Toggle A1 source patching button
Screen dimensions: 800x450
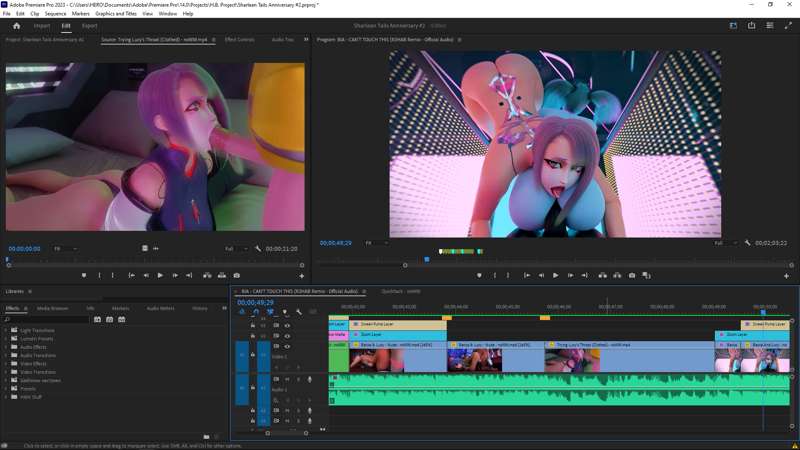click(x=242, y=388)
